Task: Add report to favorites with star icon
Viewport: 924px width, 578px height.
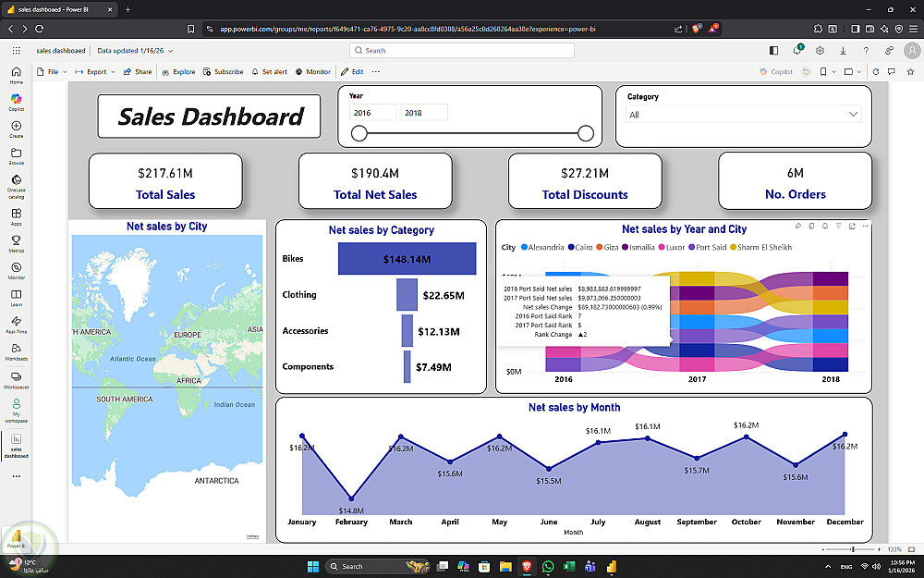Action: click(910, 71)
